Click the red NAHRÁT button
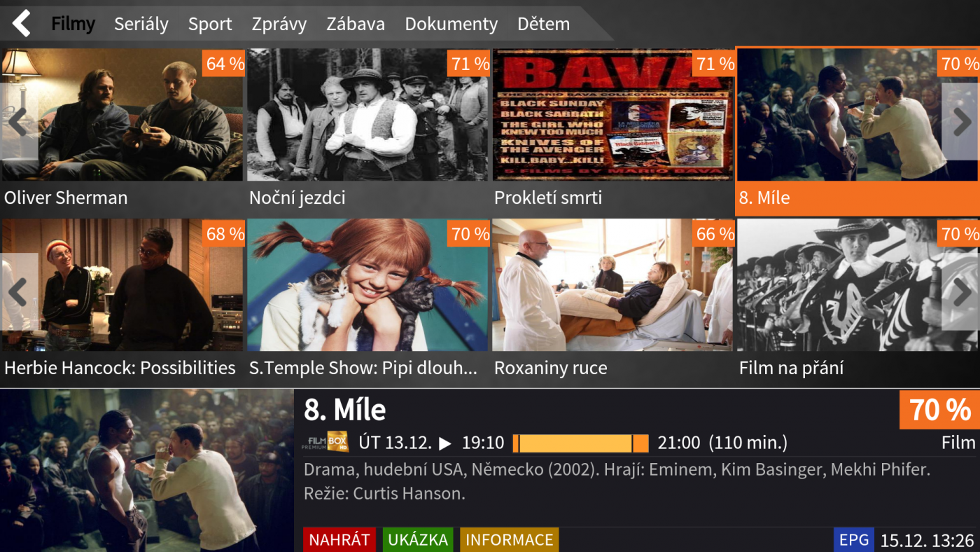This screenshot has width=980, height=552. pos(339,539)
